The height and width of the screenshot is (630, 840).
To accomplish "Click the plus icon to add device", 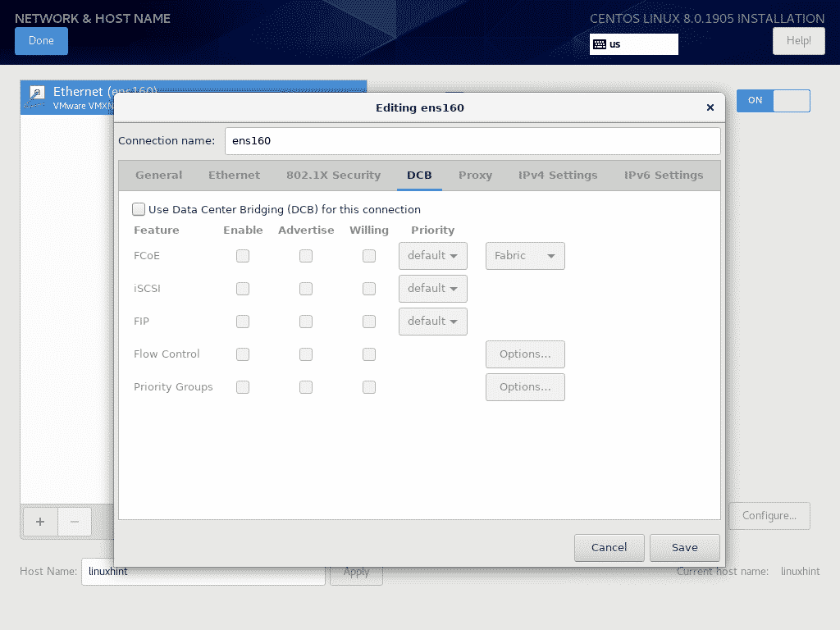I will click(40, 522).
